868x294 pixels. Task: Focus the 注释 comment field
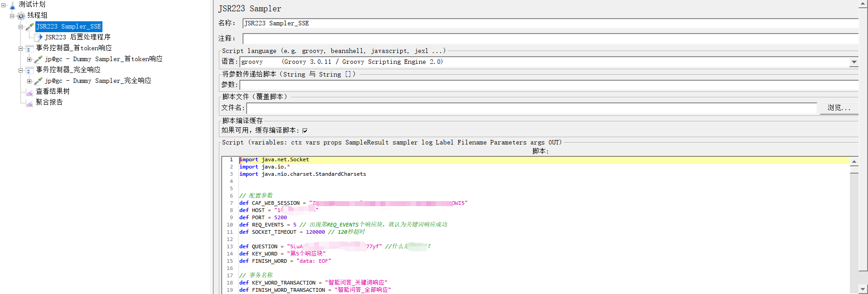551,39
